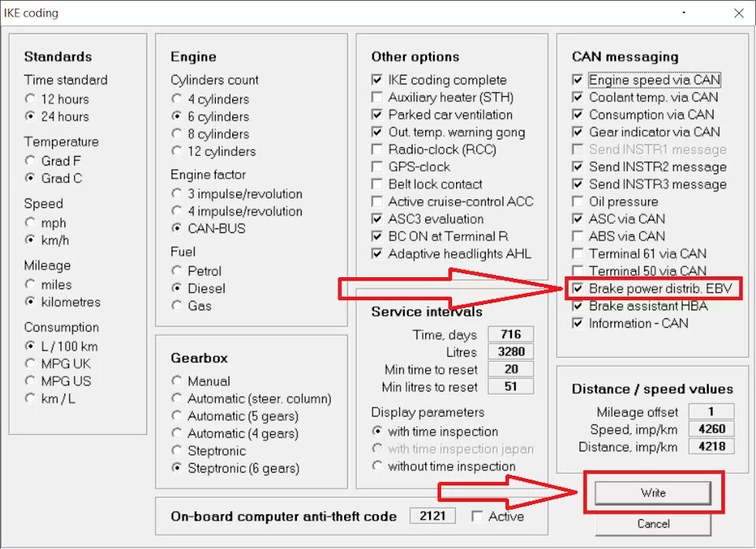This screenshot has width=756, height=549.
Task: Uncheck Adaptive headlights AHL
Action: (376, 254)
